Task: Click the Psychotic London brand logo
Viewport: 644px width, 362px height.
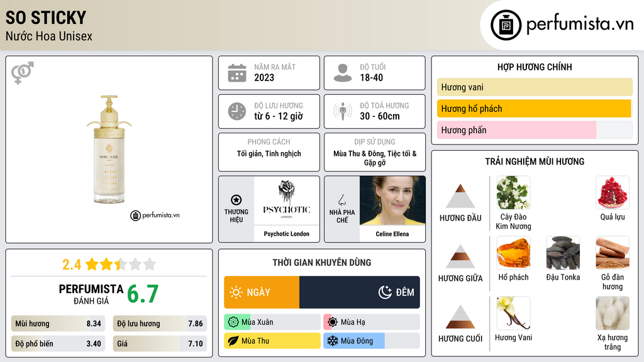Action: click(x=287, y=200)
